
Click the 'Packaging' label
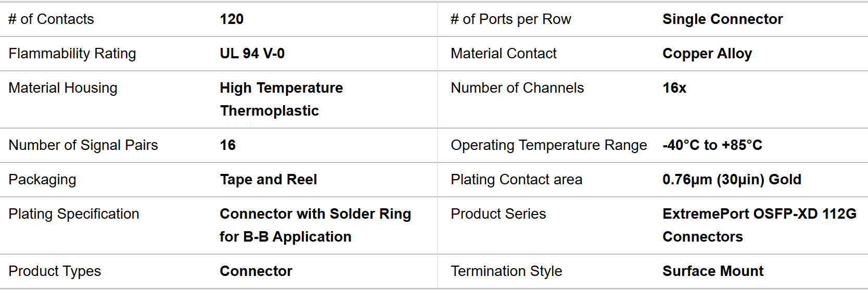(x=42, y=180)
